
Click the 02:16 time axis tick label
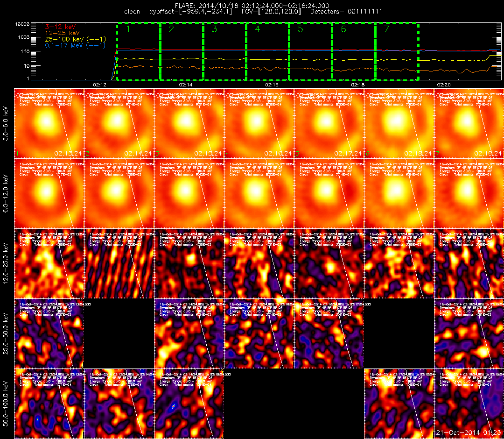coord(272,85)
